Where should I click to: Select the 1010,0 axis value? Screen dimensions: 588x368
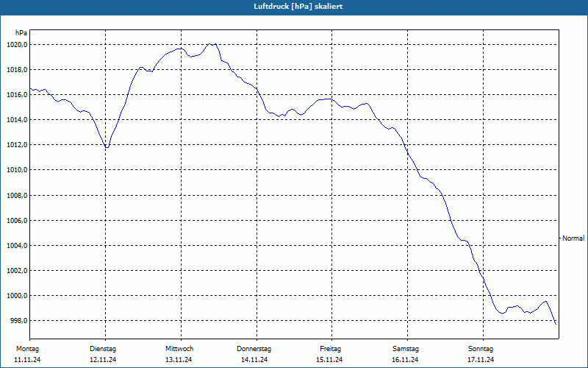[x=17, y=170]
